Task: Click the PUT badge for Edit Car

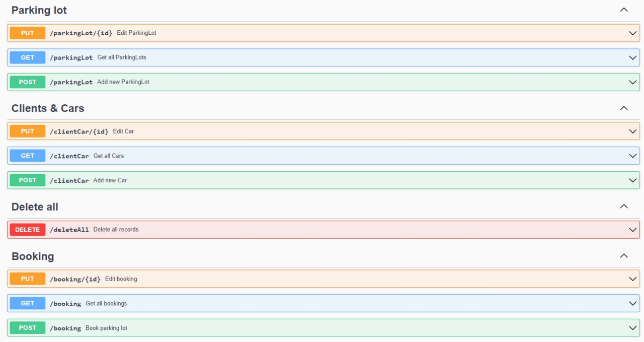Action: pyautogui.click(x=28, y=131)
